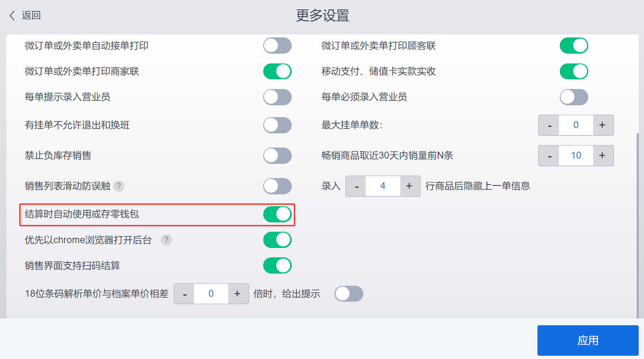644x359 pixels.
Task: Increase 畅销商品 N条 count with plus
Action: [x=603, y=156]
